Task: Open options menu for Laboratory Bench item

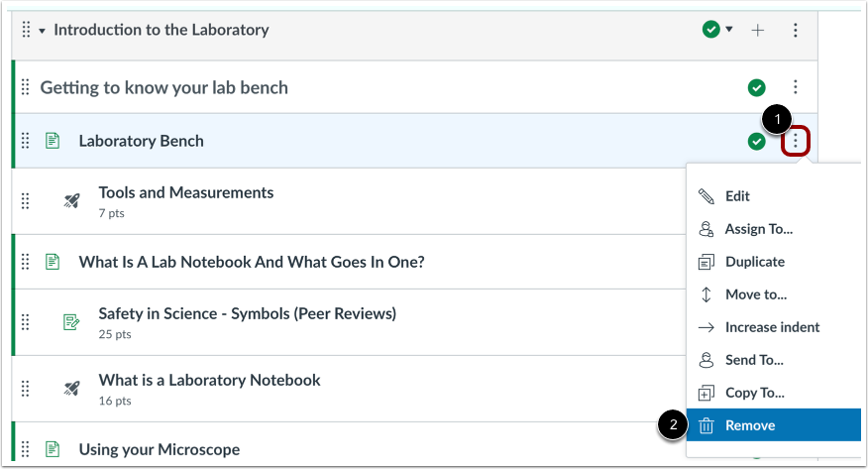Action: [796, 142]
